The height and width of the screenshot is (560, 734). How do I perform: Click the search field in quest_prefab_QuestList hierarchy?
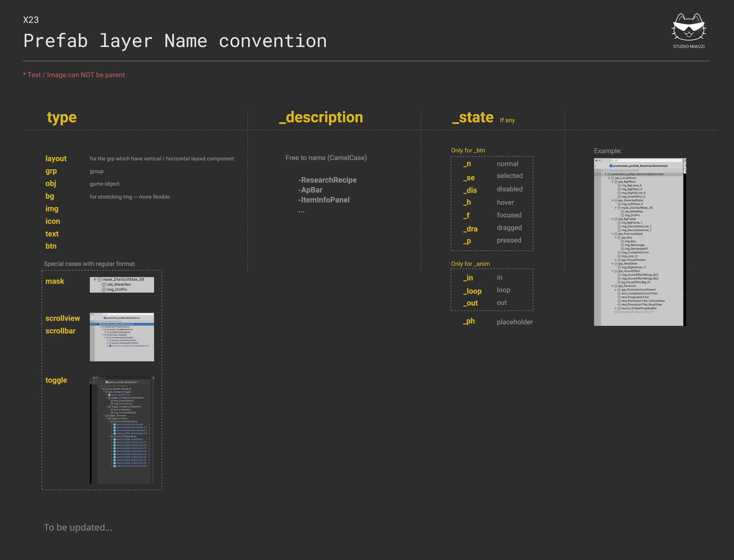[x=125, y=378]
